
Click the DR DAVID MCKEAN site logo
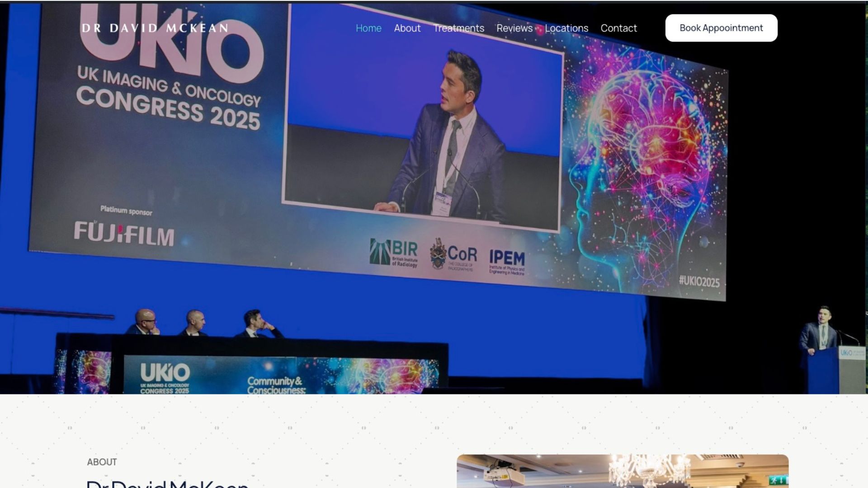point(155,28)
